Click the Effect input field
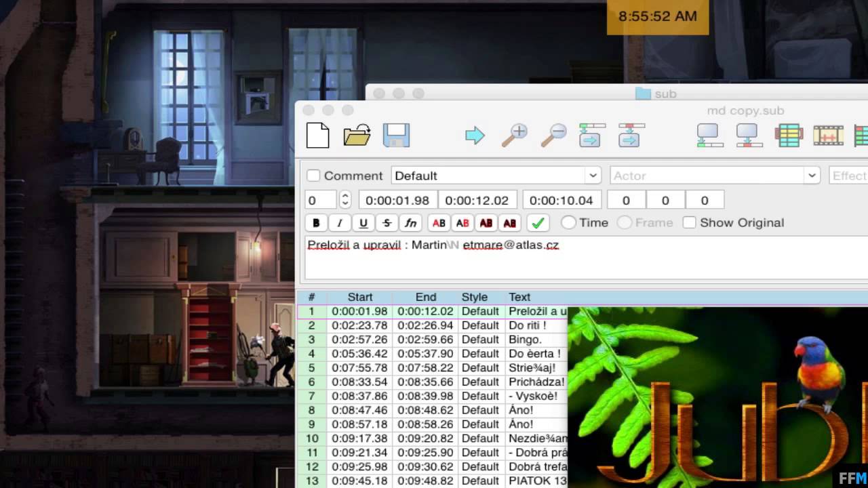 coord(848,176)
